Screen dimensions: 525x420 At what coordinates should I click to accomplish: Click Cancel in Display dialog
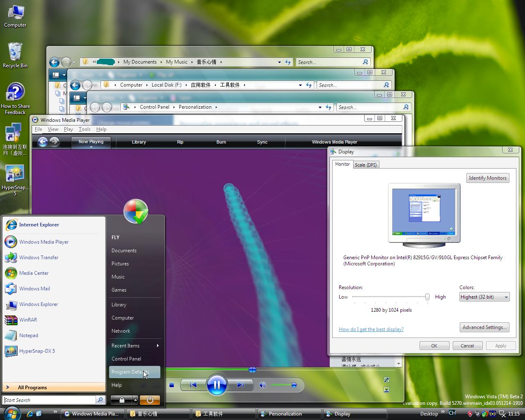467,346
